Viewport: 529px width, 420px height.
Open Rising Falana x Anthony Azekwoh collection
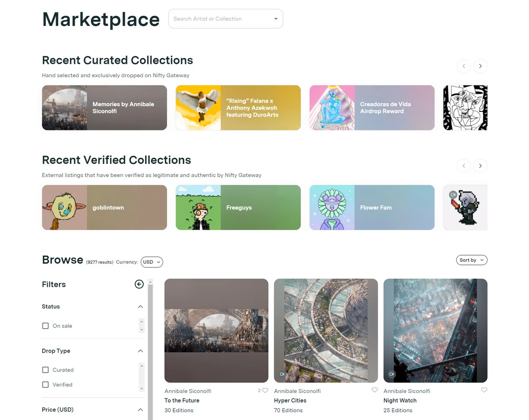pos(238,108)
